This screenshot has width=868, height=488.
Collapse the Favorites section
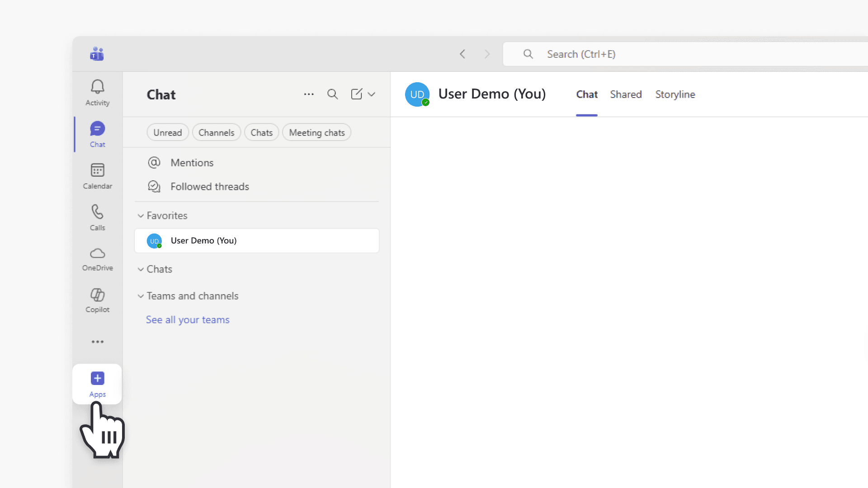point(141,216)
